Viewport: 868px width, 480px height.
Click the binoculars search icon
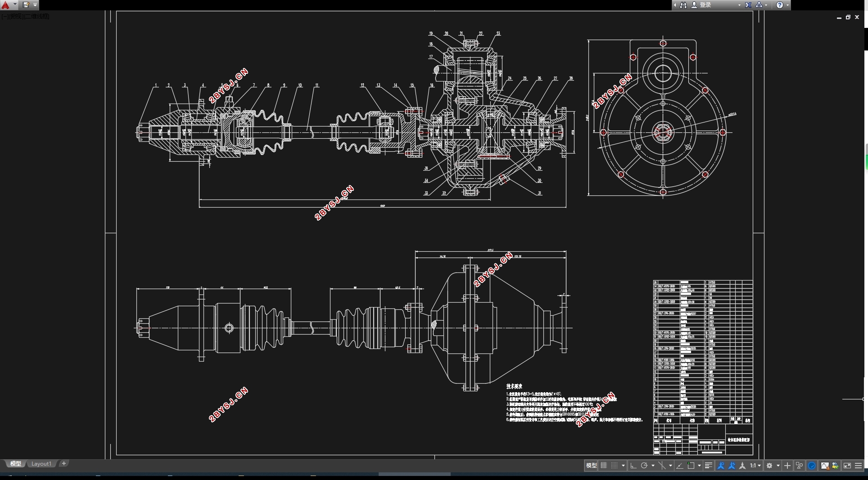683,5
